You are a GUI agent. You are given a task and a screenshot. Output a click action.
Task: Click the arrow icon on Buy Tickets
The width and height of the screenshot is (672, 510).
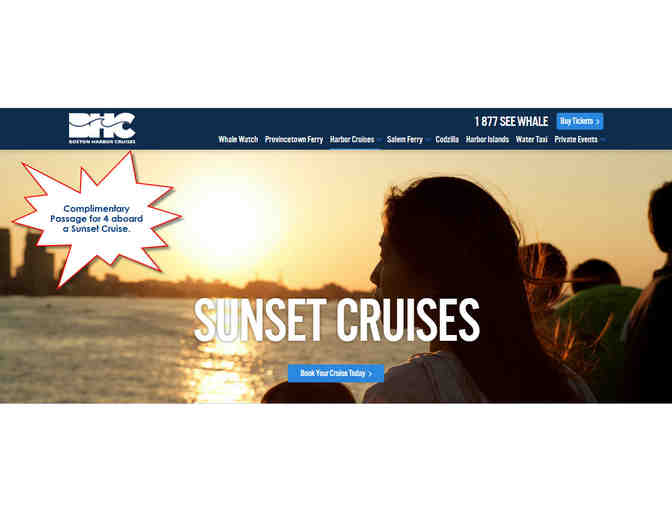(x=597, y=122)
